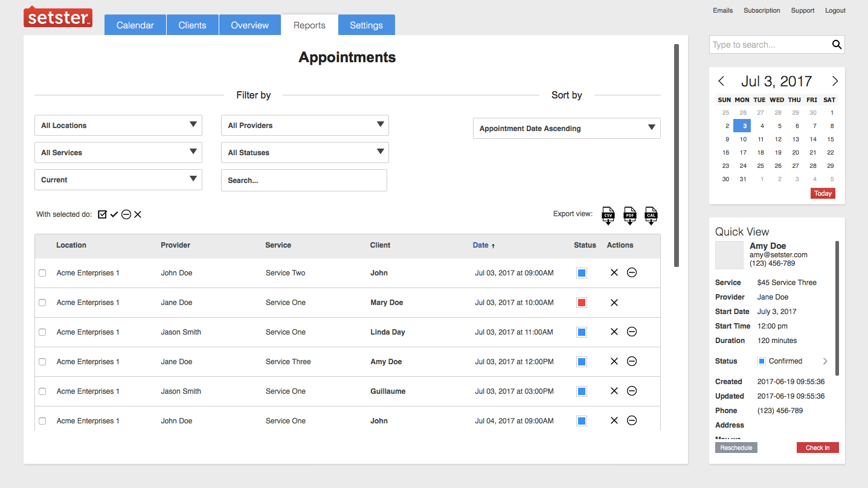The image size is (868, 488).
Task: Check John's Jul 04 appointment row
Action: 42,421
